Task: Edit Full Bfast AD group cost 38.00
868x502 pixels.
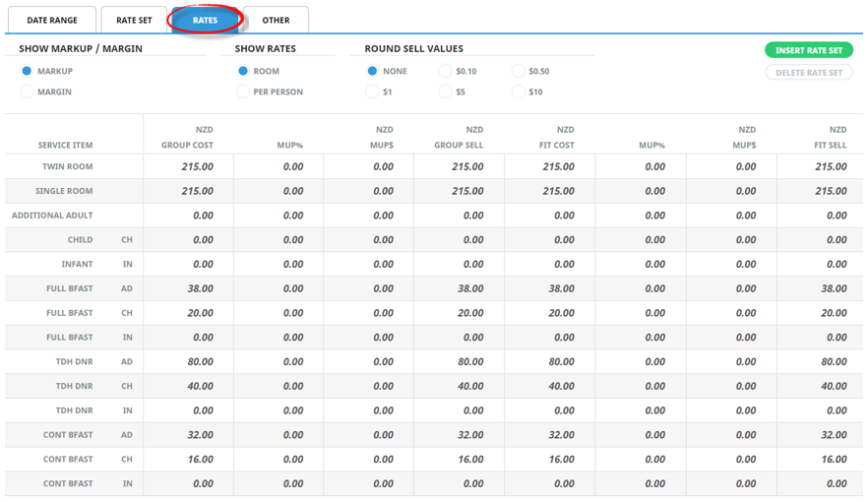Action: click(x=188, y=288)
